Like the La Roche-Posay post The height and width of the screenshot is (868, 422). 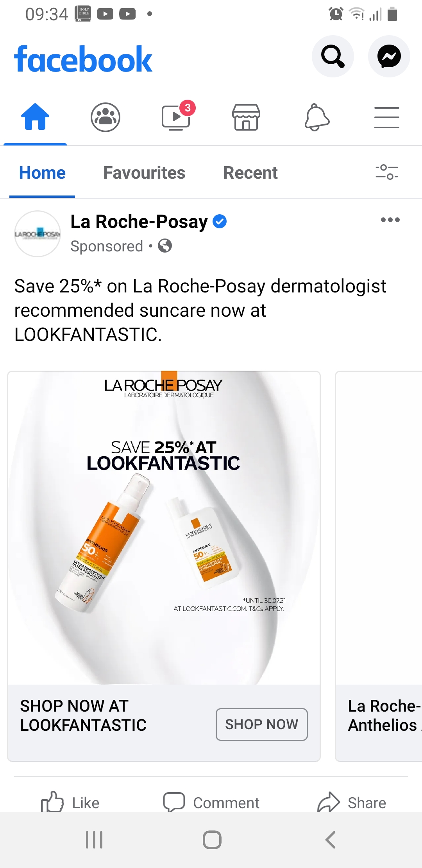(x=70, y=802)
